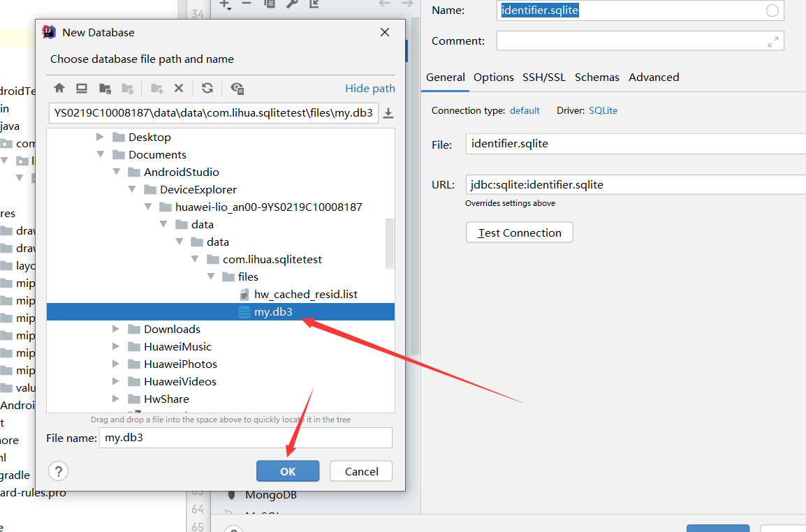Jump to home directory in file chooser
Image resolution: width=806 pixels, height=532 pixels.
(59, 88)
